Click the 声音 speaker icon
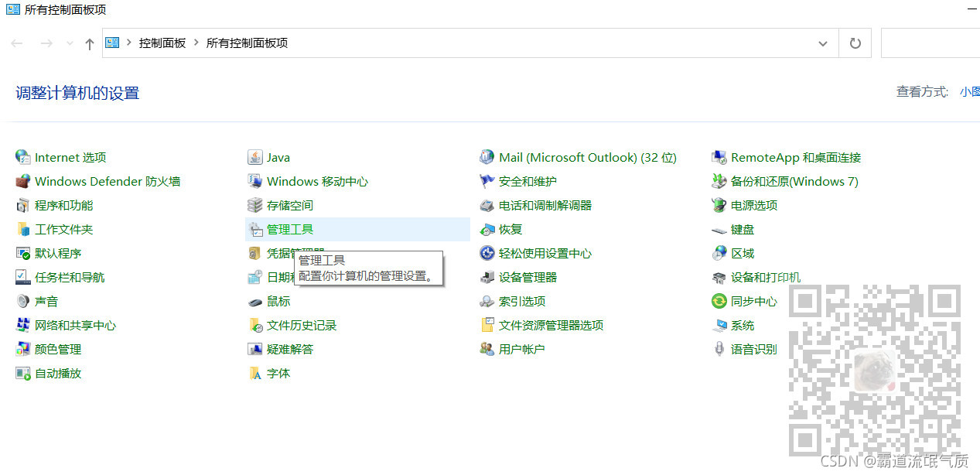Screen dimensions: 980x475 point(22,301)
